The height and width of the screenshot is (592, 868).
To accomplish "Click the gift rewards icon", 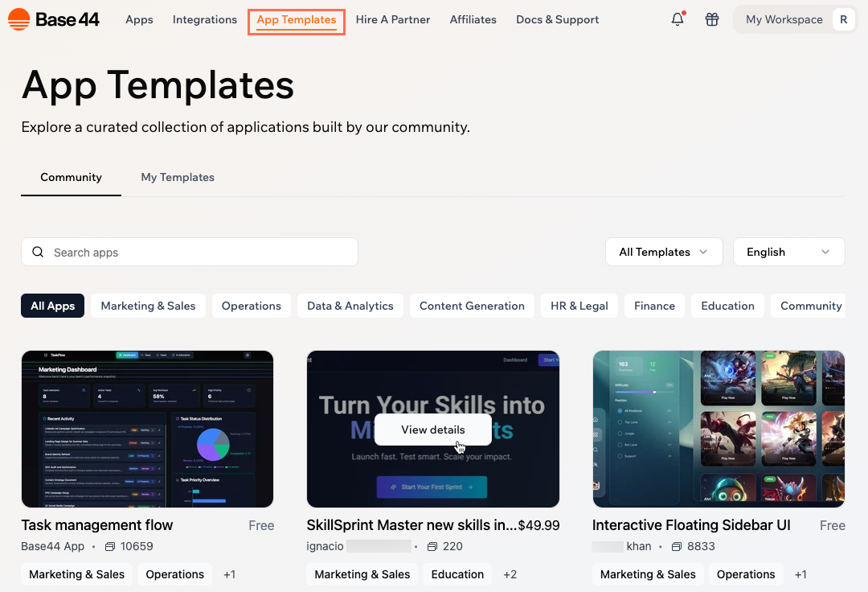I will click(711, 19).
